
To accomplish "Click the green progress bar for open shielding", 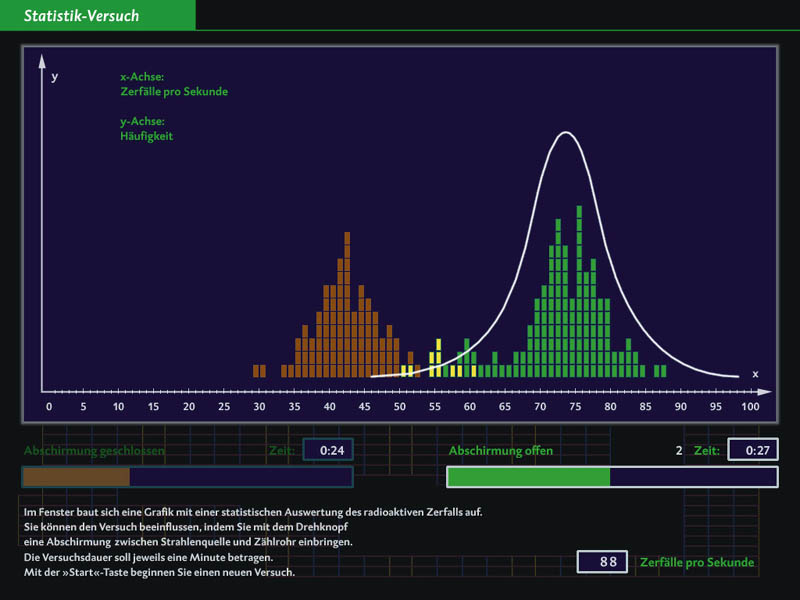I will point(612,477).
